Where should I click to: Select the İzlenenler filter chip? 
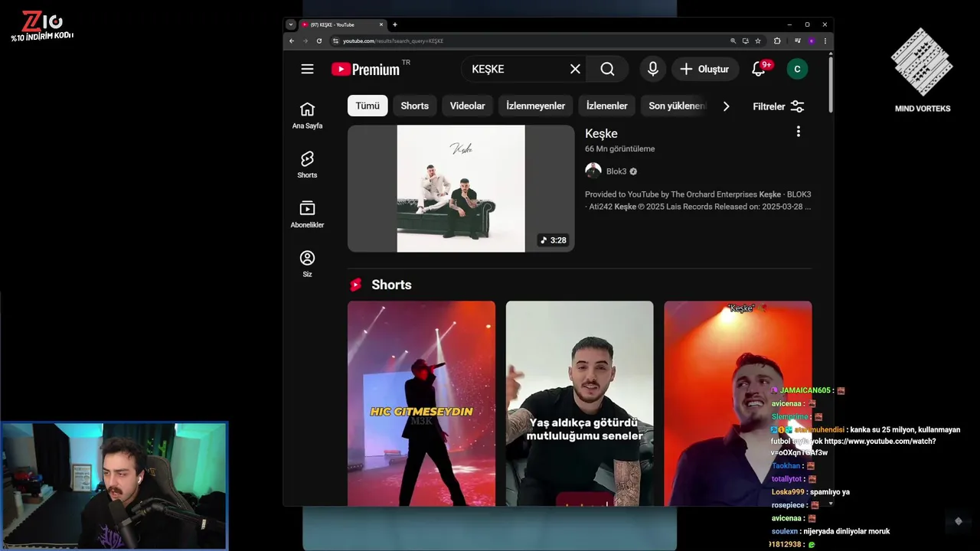[606, 106]
